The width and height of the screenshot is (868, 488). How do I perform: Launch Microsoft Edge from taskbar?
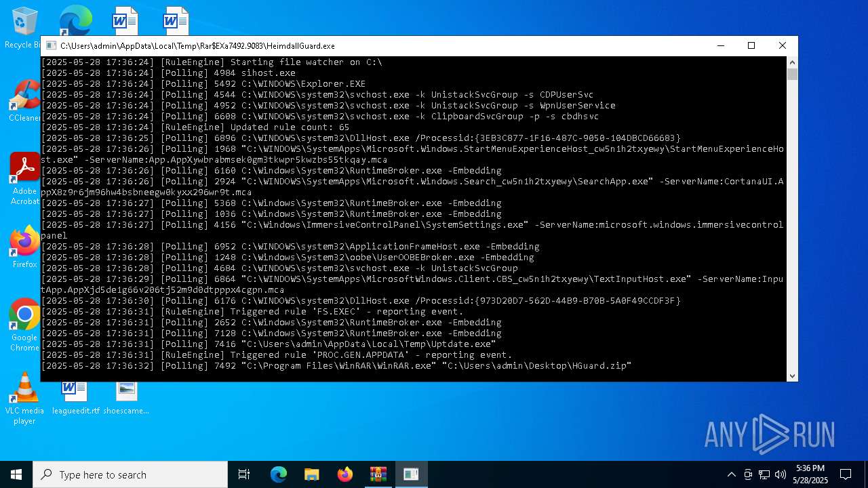[279, 474]
